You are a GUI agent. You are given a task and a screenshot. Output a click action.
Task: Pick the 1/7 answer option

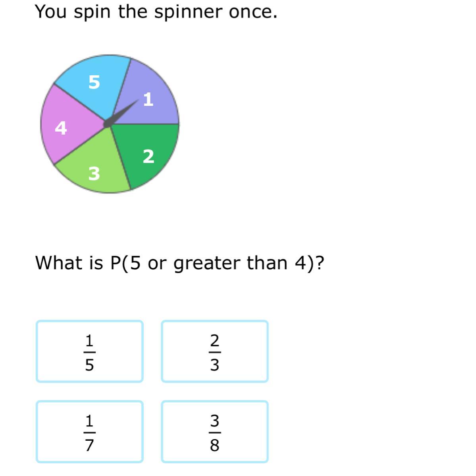[x=90, y=432]
